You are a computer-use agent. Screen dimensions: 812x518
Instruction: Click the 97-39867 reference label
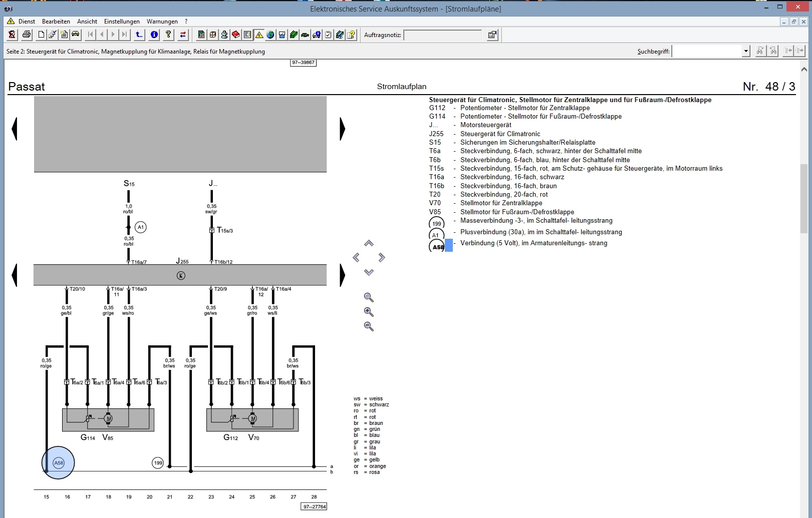303,63
